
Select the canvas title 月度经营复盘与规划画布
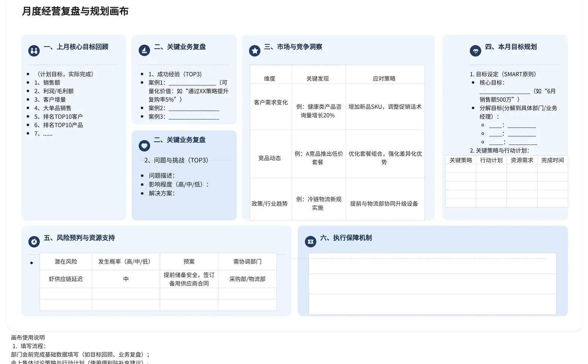point(75,11)
